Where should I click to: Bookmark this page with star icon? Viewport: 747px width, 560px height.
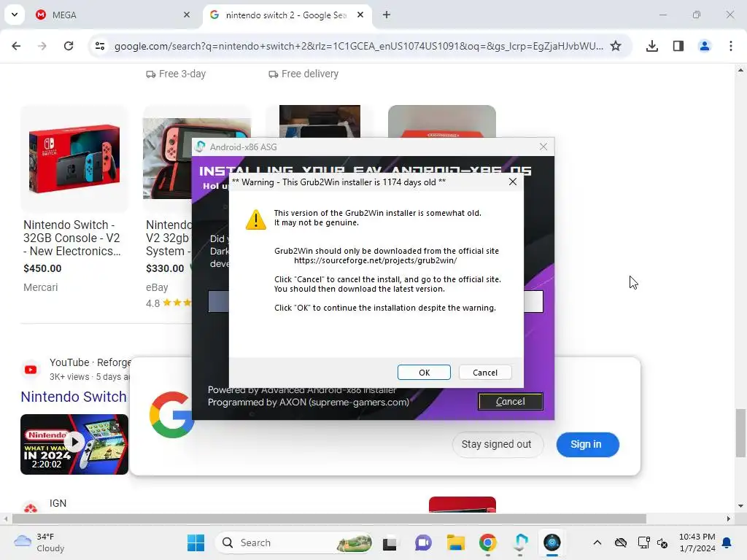tap(616, 46)
